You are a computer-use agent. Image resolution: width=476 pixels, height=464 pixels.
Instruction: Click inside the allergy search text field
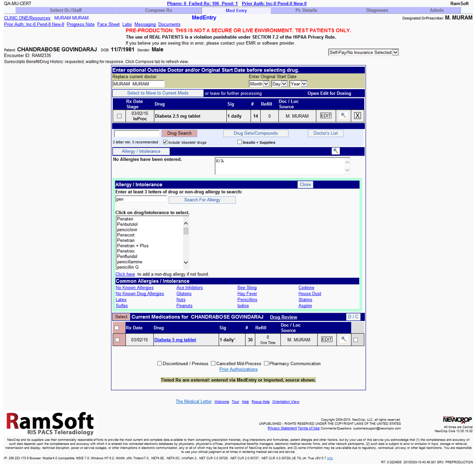click(x=141, y=199)
